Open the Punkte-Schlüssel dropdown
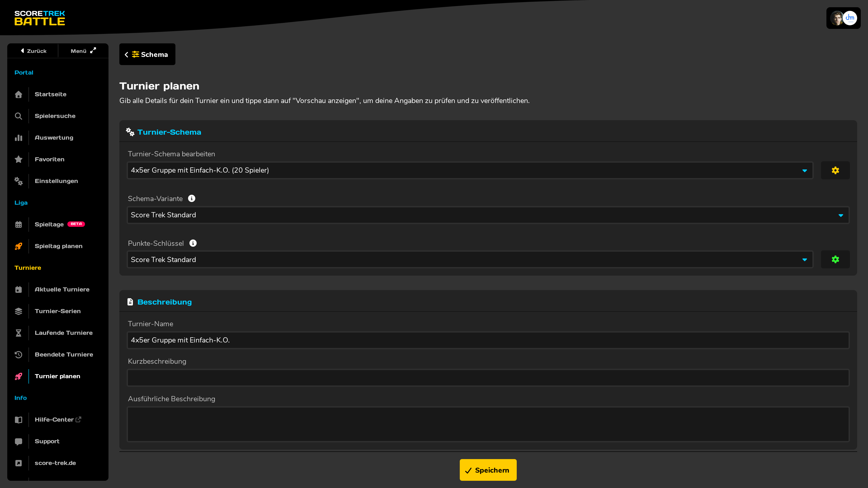 [470, 260]
